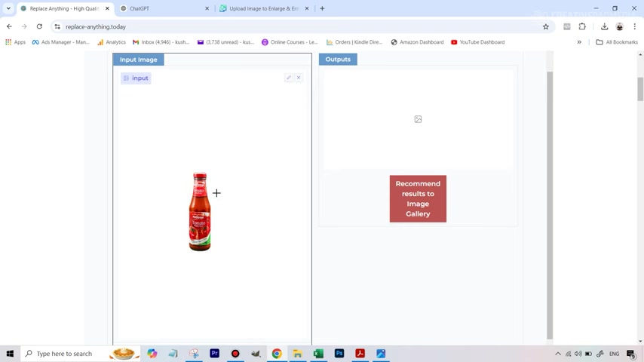
Task: Open the Windows Start menu
Action: coord(10,354)
